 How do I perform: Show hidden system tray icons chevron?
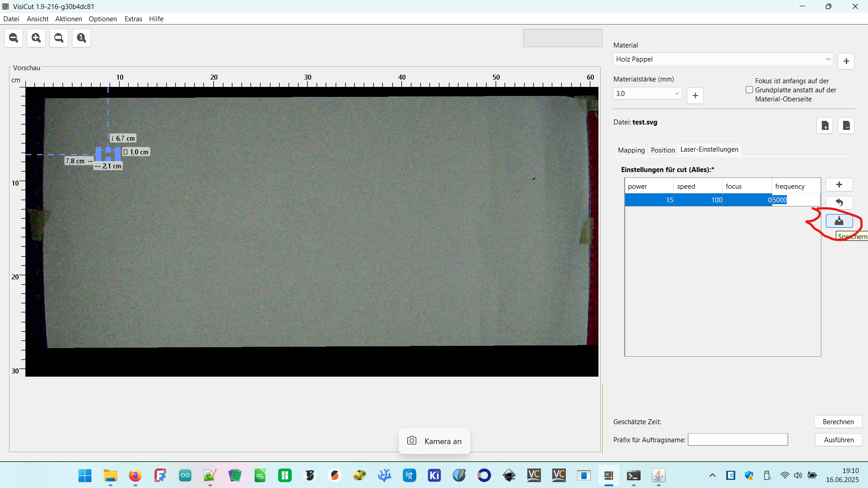[x=713, y=475]
